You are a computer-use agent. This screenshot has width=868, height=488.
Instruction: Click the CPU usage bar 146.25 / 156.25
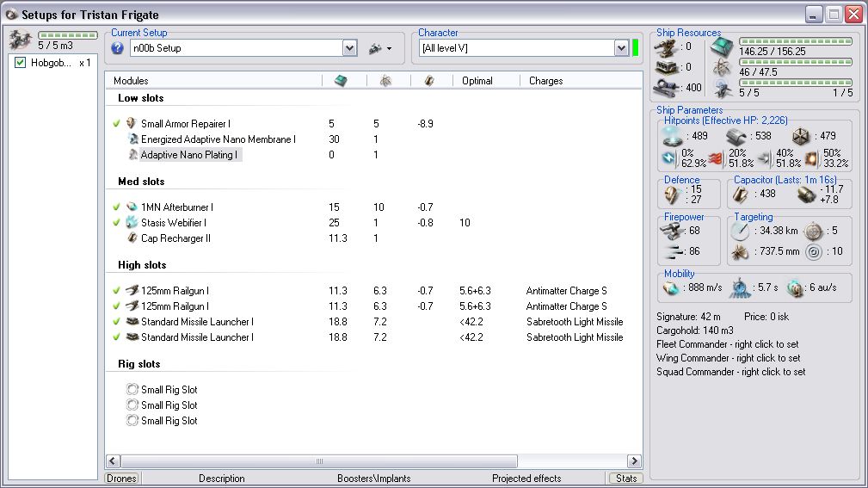pos(796,41)
